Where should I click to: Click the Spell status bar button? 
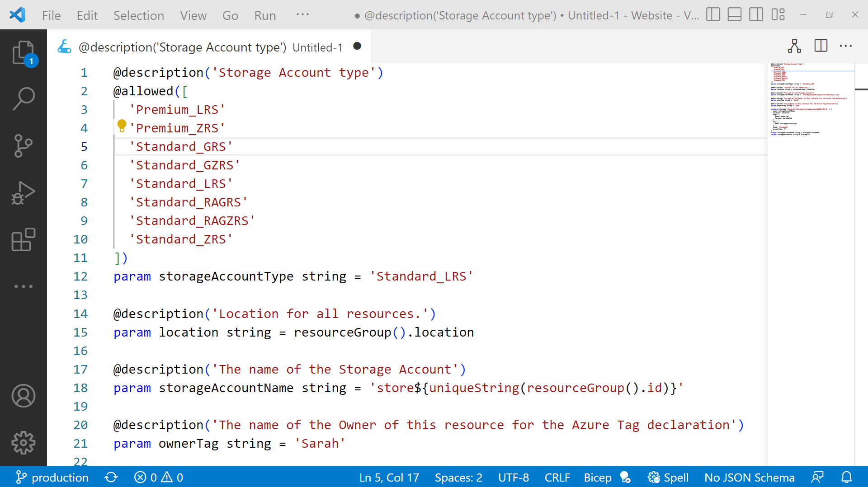coord(668,477)
